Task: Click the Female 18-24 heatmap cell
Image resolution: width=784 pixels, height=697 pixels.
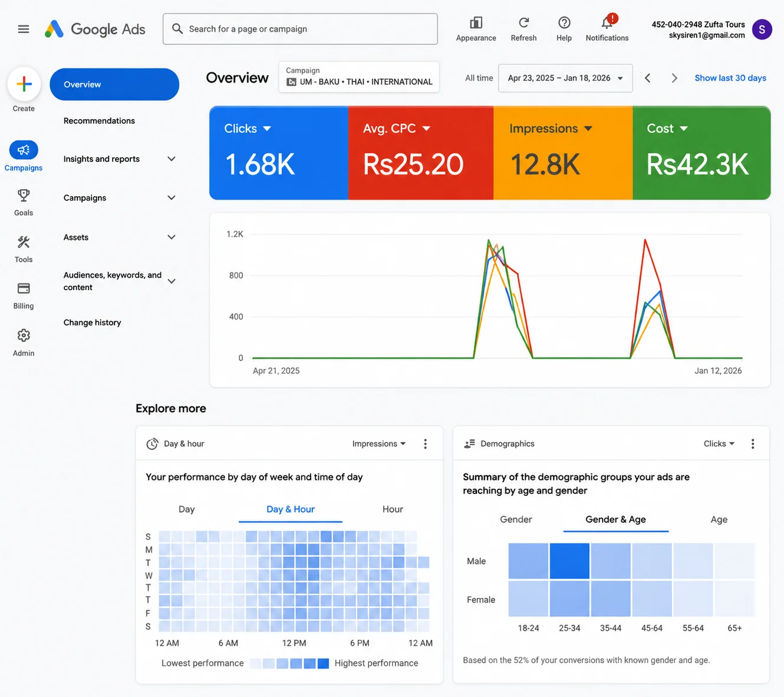Action: [x=528, y=599]
